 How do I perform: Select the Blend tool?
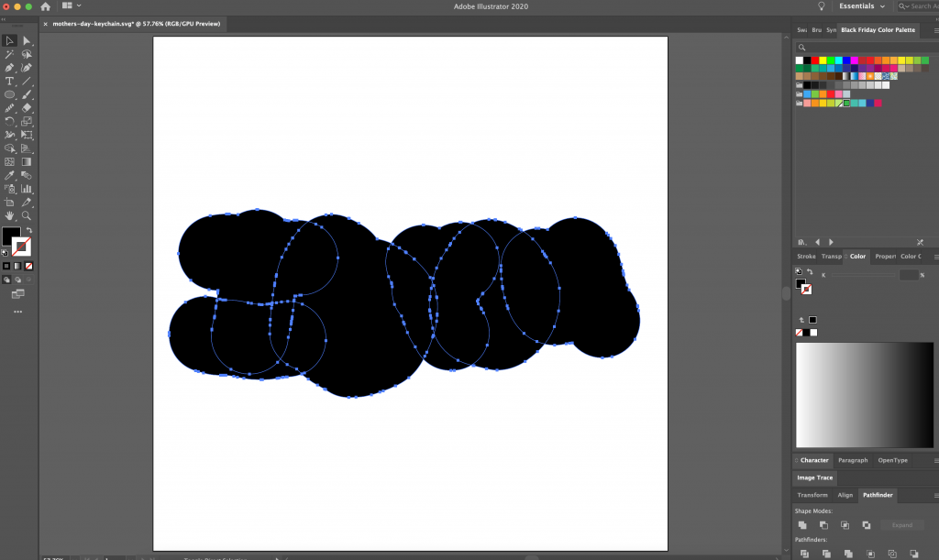coord(27,175)
